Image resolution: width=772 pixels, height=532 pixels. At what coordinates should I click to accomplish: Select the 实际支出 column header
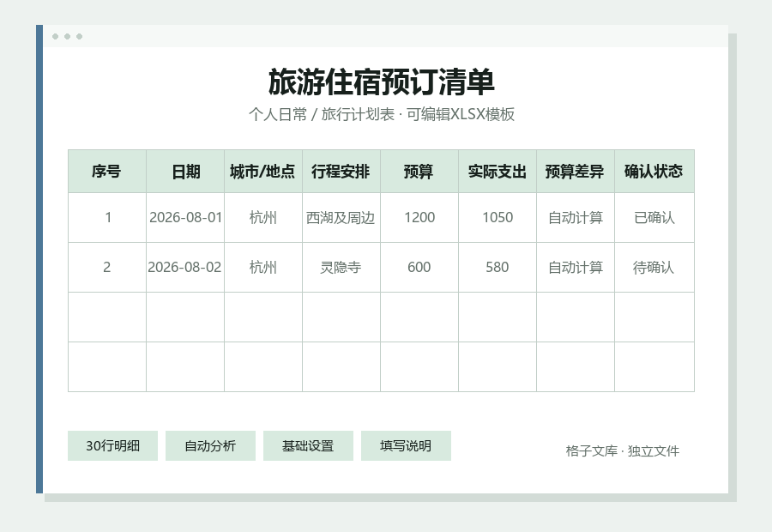pyautogui.click(x=498, y=172)
